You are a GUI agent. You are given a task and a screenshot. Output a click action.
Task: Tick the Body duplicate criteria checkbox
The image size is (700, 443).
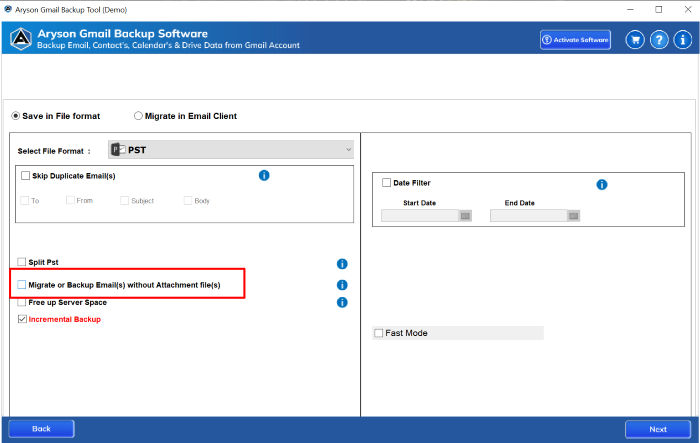(188, 201)
